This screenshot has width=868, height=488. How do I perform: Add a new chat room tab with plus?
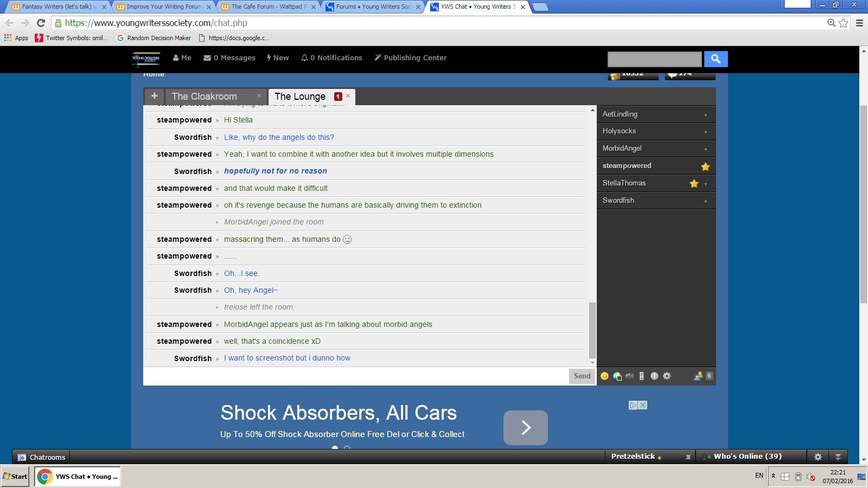154,96
